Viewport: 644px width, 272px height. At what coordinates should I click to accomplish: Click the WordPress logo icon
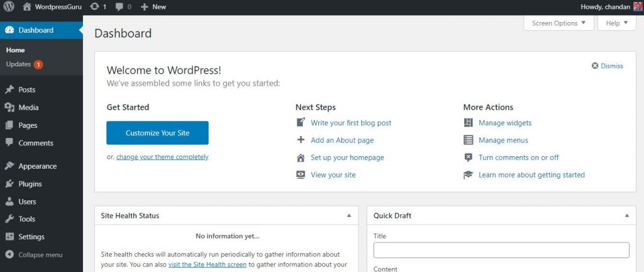click(x=9, y=7)
